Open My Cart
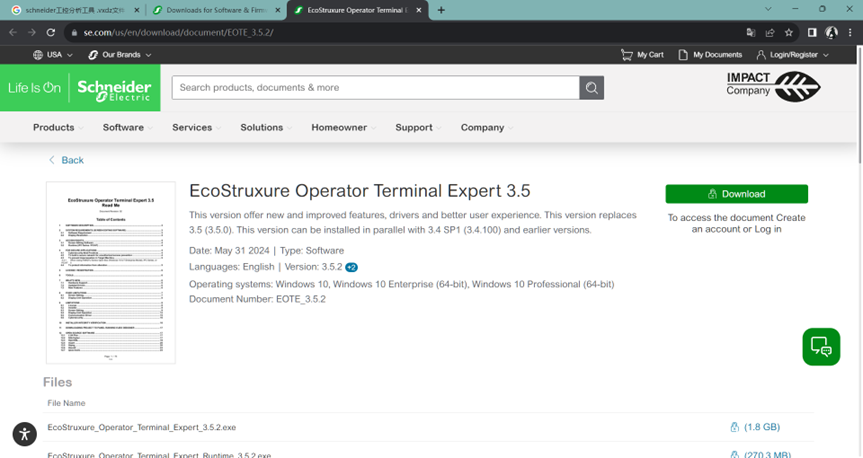Image resolution: width=863 pixels, height=458 pixels. click(x=642, y=54)
